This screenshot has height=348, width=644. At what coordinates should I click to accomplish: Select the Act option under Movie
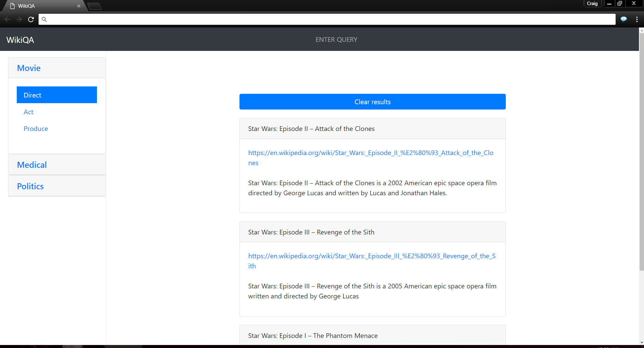[x=29, y=112]
